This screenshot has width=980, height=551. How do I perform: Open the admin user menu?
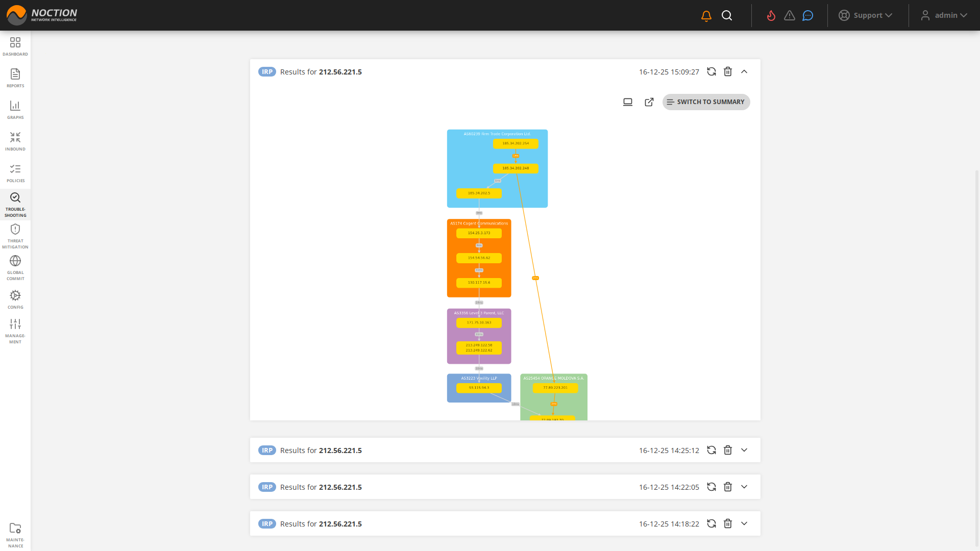(x=944, y=15)
